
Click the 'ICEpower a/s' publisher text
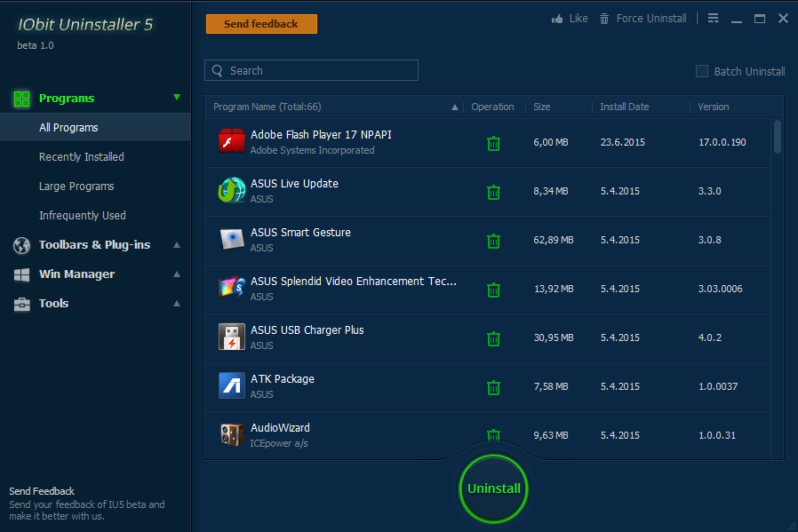coord(278,443)
